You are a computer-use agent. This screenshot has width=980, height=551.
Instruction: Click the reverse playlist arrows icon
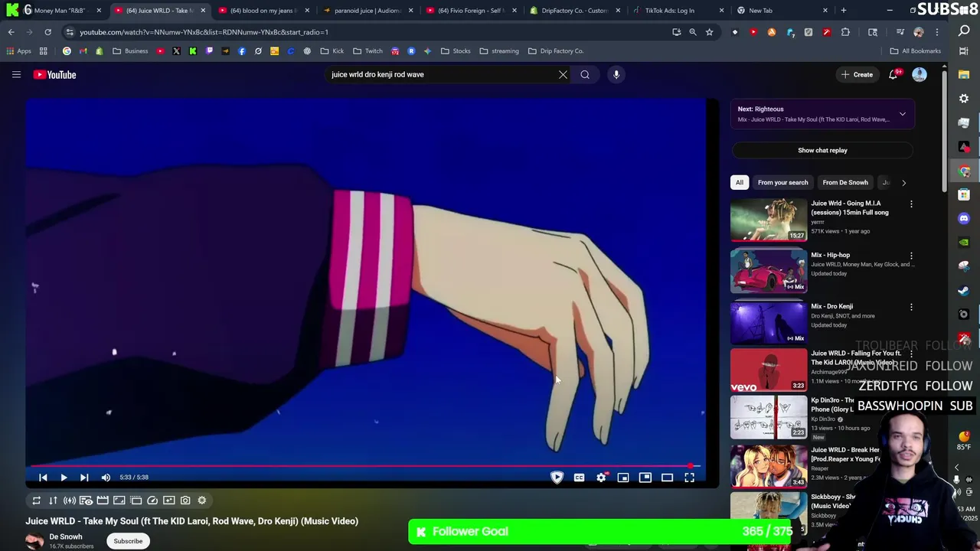coord(53,500)
